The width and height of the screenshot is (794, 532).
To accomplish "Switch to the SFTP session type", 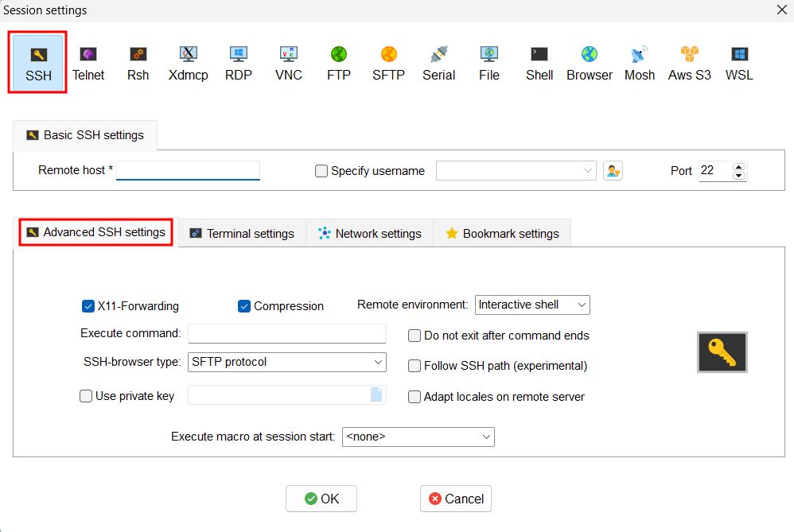I will (388, 63).
